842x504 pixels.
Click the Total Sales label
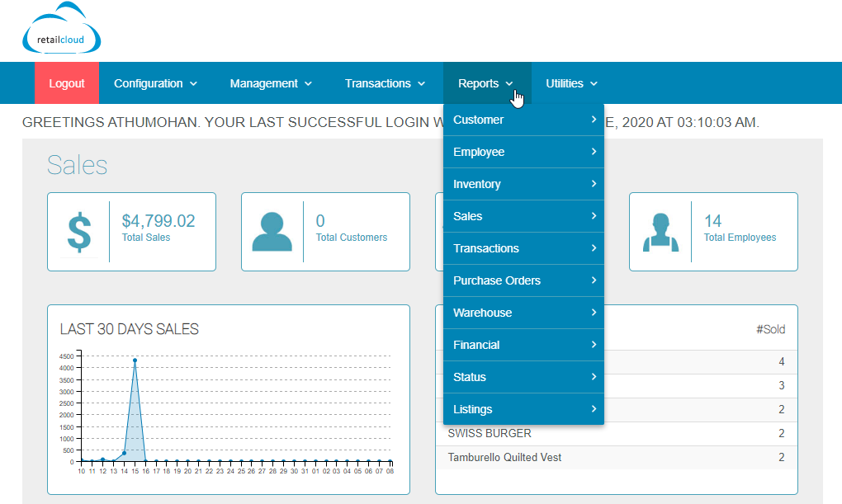coord(146,238)
